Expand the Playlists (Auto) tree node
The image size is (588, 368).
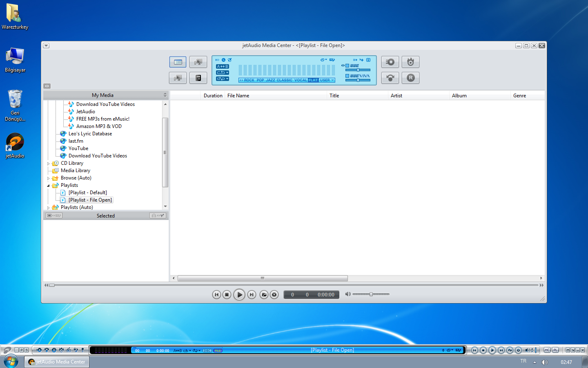pos(49,208)
